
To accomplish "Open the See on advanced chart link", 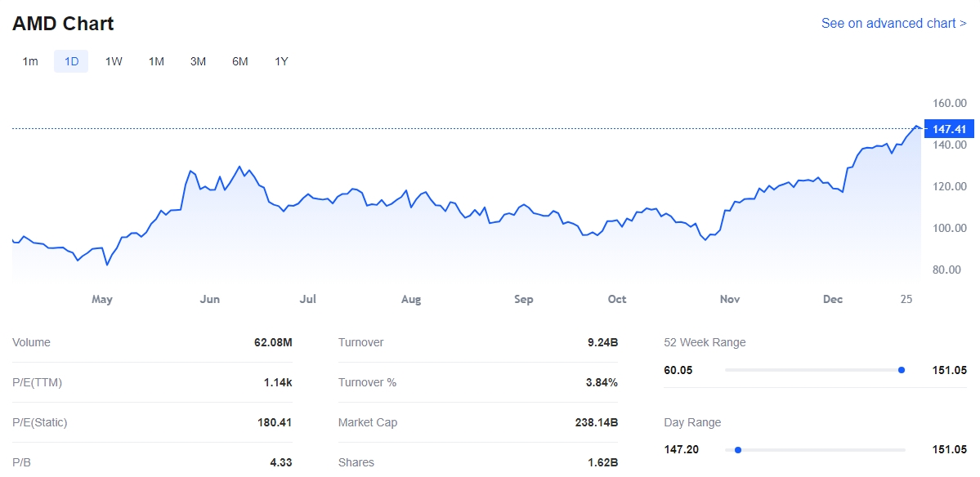I will click(893, 23).
